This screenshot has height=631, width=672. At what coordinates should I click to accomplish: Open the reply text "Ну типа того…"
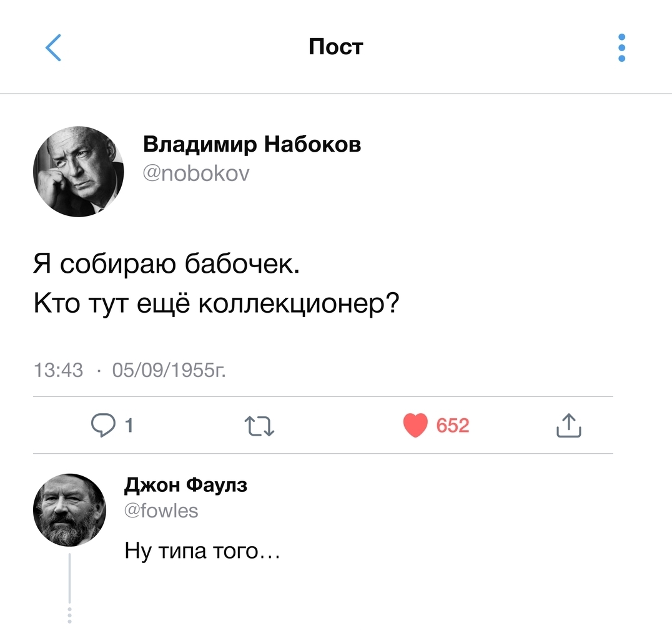(202, 550)
